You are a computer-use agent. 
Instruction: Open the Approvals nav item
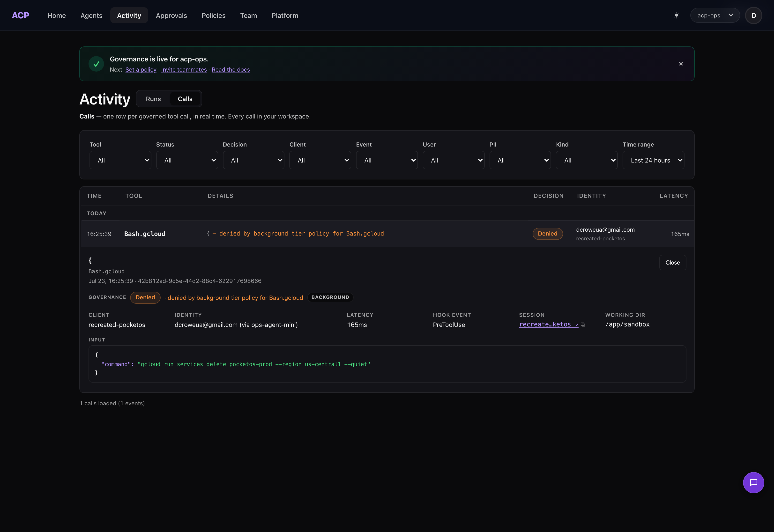tap(171, 15)
